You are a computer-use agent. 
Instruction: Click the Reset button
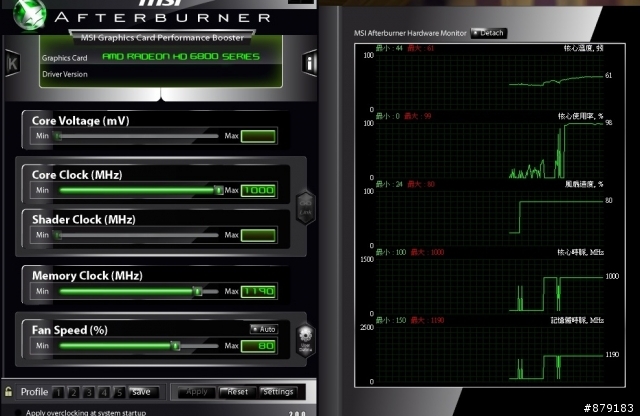coord(238,392)
